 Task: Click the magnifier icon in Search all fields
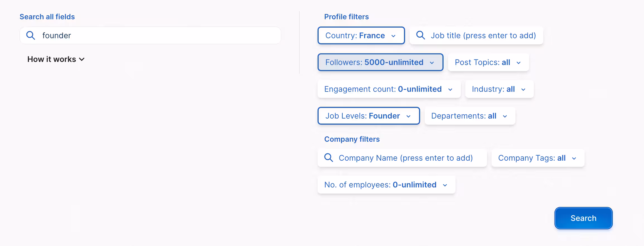(x=31, y=35)
